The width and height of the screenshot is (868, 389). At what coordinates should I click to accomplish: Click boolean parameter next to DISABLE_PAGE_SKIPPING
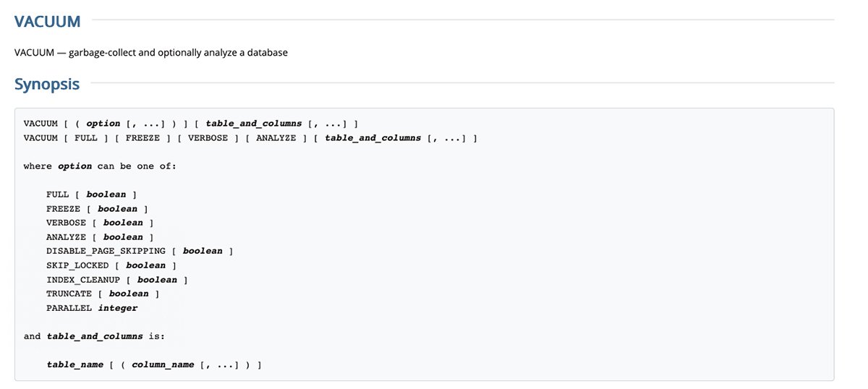pos(203,251)
